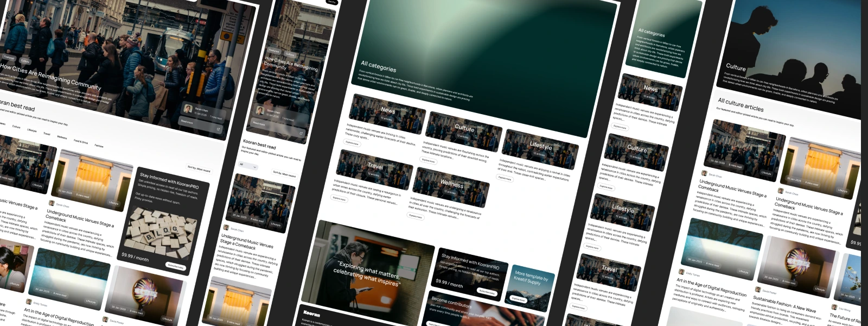Click external-link icon on desktop hero Read more
This screenshot has height=326, width=868.
pyautogui.click(x=219, y=129)
